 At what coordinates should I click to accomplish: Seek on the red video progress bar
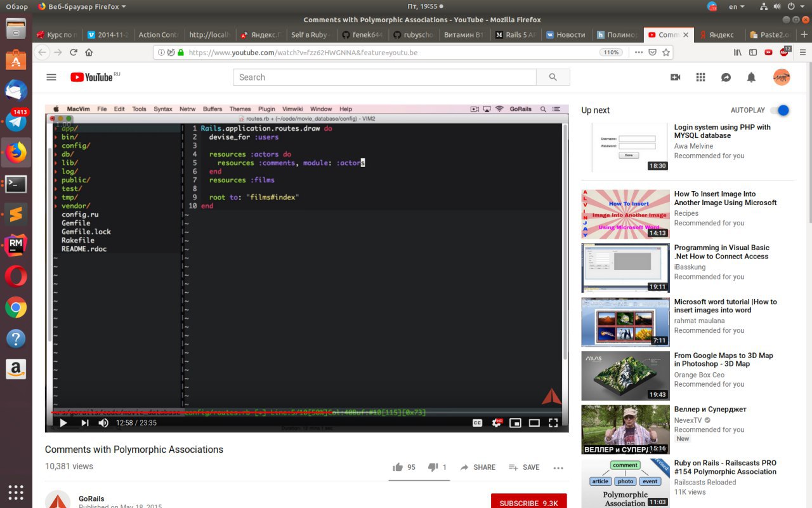306,413
